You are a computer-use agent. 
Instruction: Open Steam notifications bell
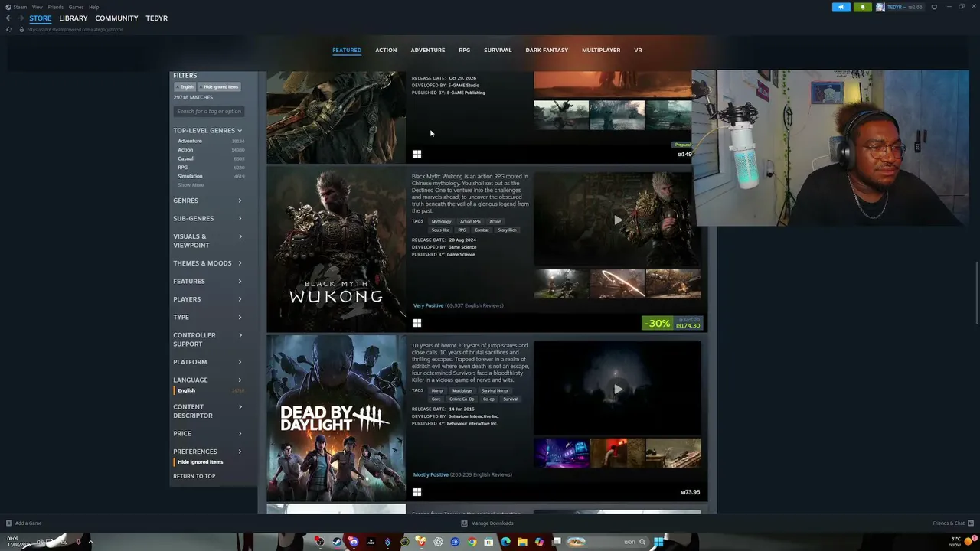click(x=862, y=7)
